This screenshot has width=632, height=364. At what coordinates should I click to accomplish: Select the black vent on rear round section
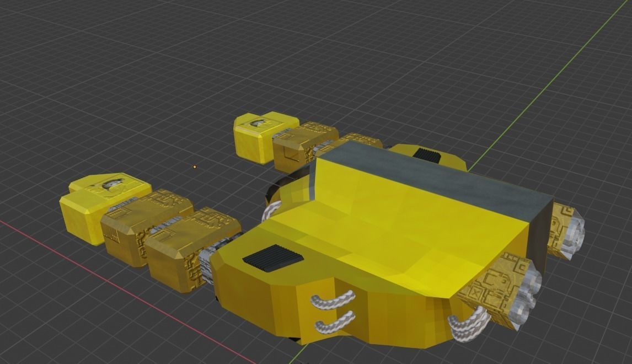click(x=429, y=154)
